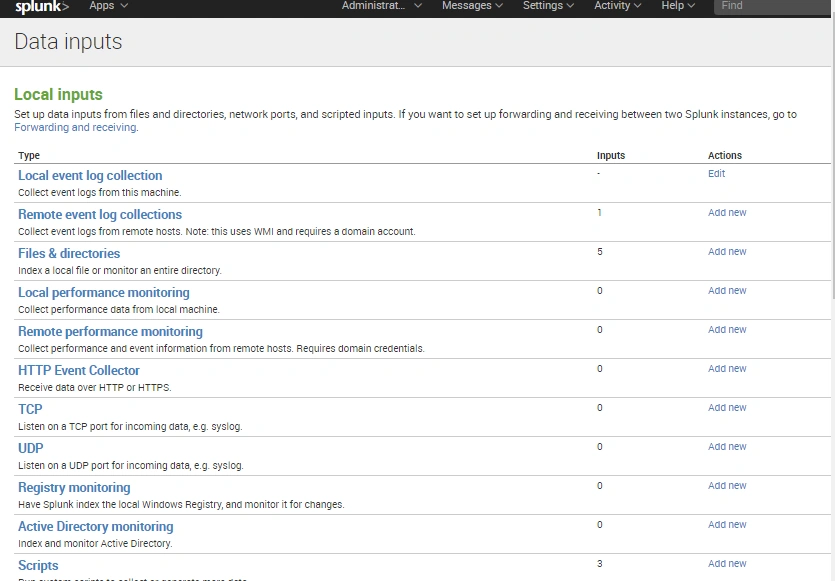Viewport: 835px width, 581px height.
Task: Follow the Forwarding and receiving link
Action: point(75,127)
